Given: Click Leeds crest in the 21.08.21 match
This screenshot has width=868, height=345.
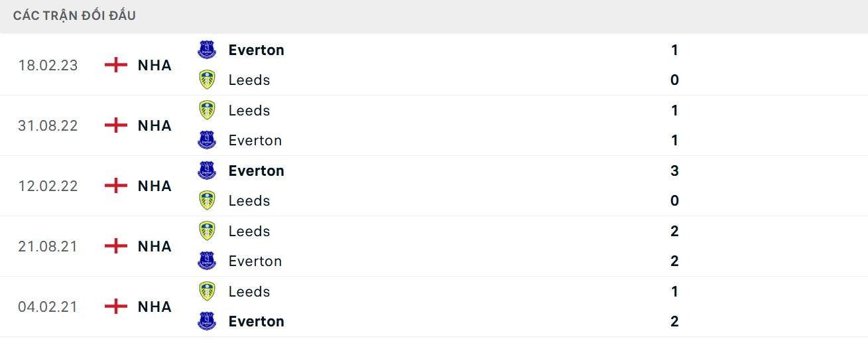Looking at the screenshot, I should 207,231.
